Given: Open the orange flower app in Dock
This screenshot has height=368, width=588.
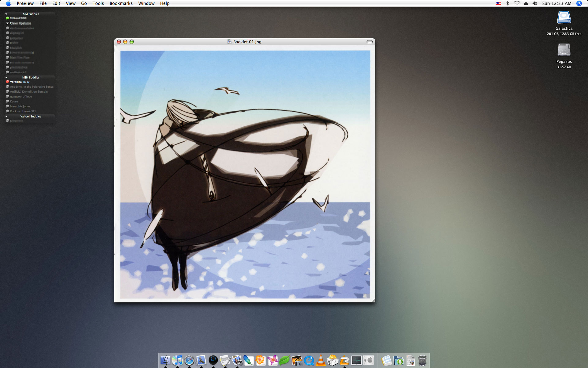Looking at the screenshot, I should (261, 360).
